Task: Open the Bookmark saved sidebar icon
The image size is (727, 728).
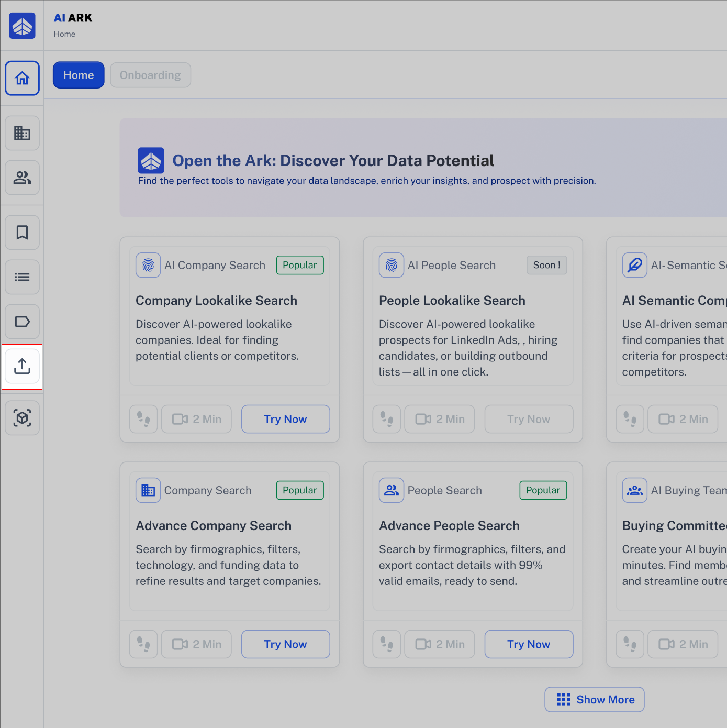Action: coord(22,233)
